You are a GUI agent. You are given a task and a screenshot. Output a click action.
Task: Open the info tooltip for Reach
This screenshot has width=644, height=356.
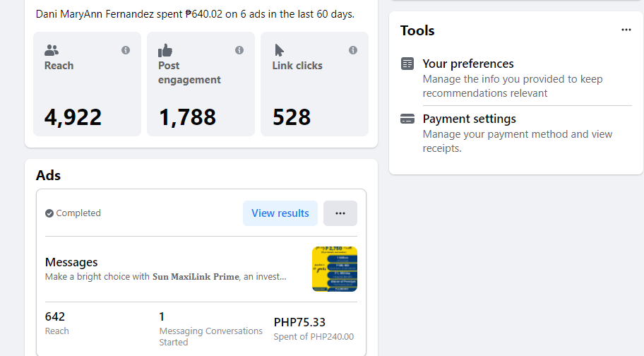[126, 50]
